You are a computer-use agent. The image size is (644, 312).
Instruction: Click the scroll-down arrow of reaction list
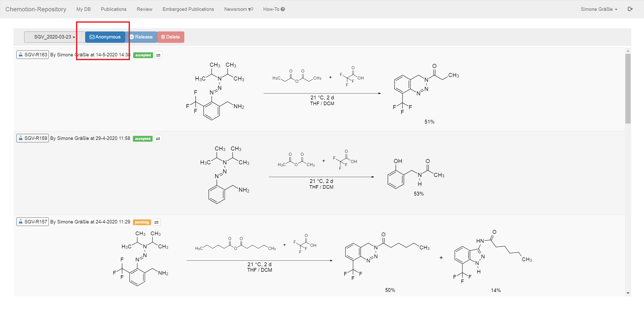[628, 293]
